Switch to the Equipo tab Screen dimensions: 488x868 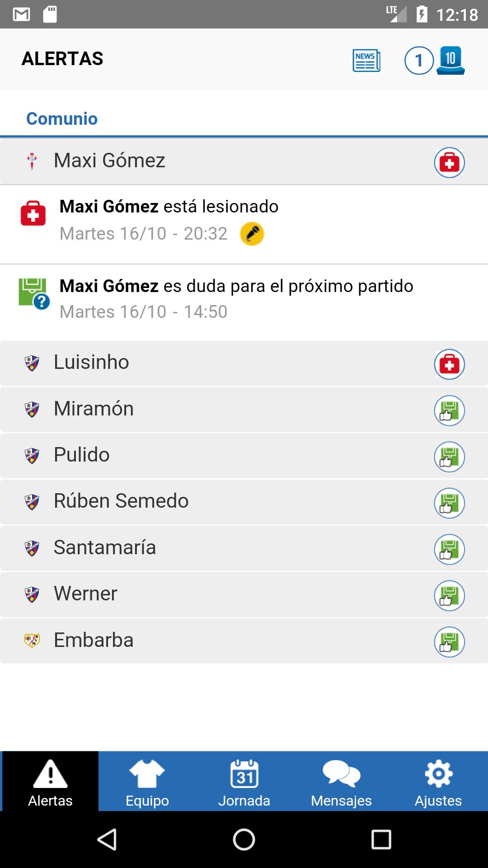click(x=147, y=782)
